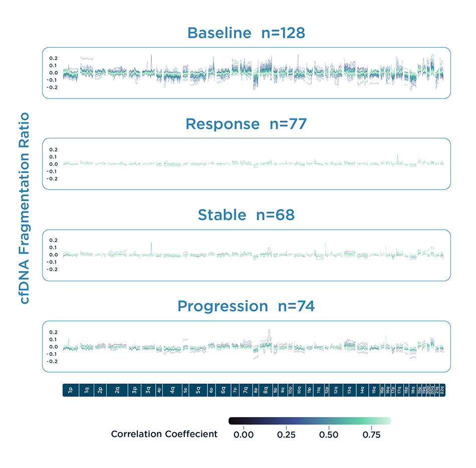Screen dimensions: 476x468
Task: Click the Baseline n=128 panel title
Action: (246, 33)
